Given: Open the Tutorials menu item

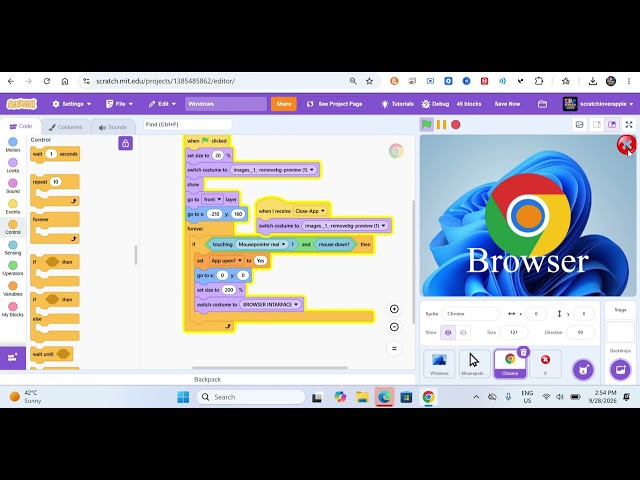Looking at the screenshot, I should click(397, 104).
